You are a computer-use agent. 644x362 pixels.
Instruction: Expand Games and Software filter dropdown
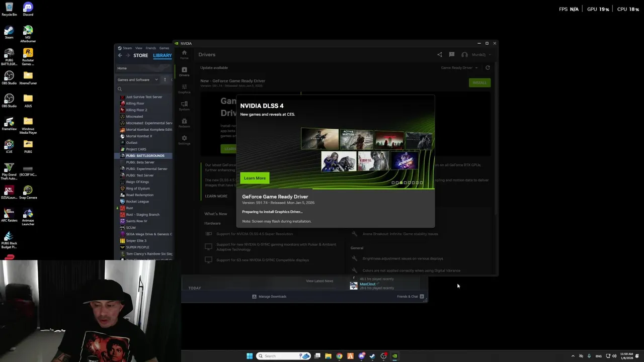pyautogui.click(x=138, y=79)
